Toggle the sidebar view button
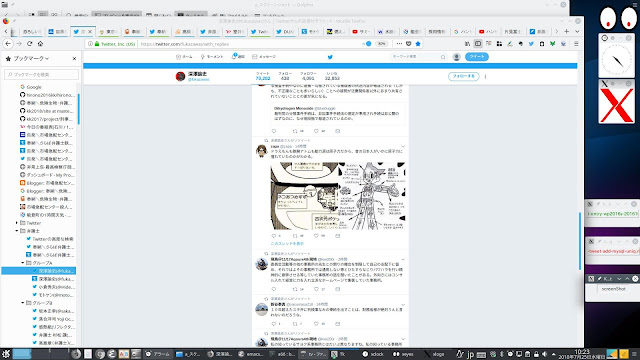Screen dimensions: 640x360 pyautogui.click(x=478, y=44)
